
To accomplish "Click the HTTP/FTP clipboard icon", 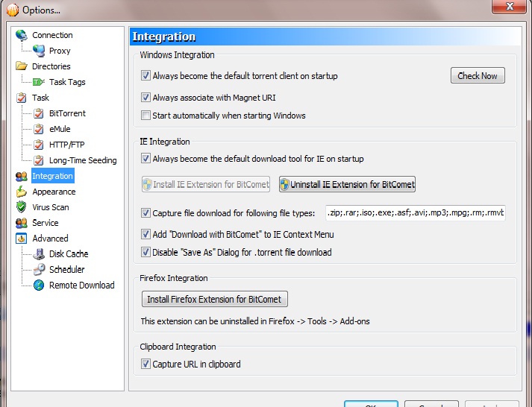I will click(39, 145).
